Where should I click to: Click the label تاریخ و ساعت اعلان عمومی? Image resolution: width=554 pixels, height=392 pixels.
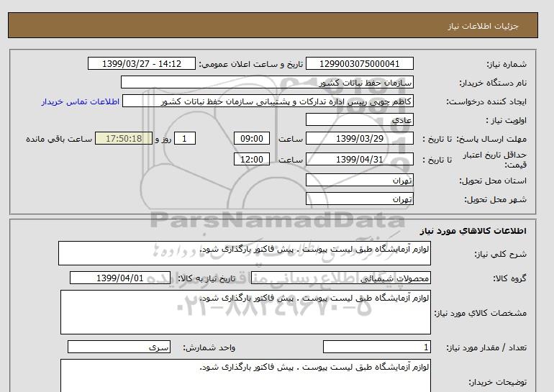pyautogui.click(x=251, y=64)
